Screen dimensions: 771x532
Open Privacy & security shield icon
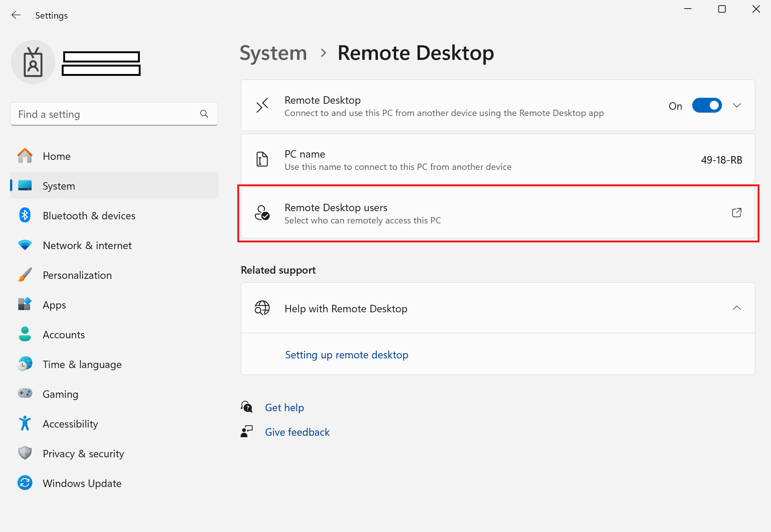click(25, 453)
